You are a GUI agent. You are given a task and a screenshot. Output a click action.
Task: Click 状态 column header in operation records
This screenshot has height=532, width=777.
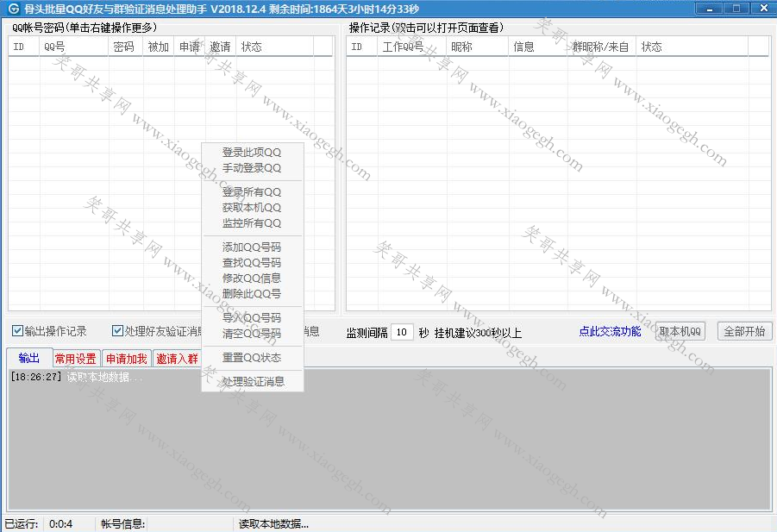click(x=692, y=47)
